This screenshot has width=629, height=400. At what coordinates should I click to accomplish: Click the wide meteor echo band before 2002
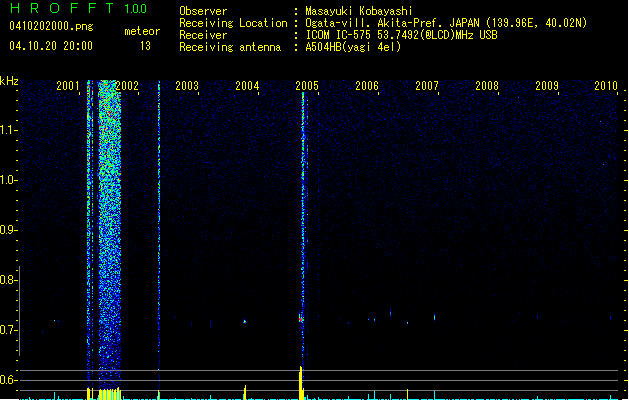(110, 233)
